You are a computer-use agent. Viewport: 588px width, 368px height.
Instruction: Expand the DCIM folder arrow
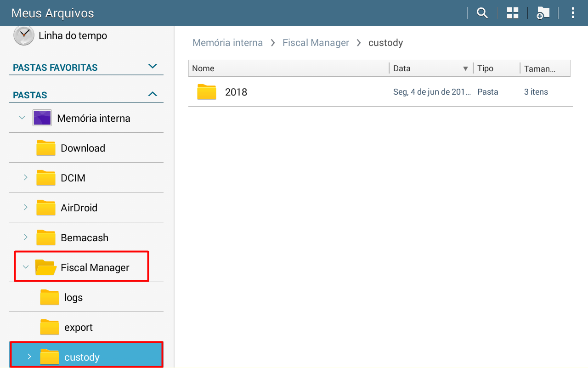click(x=26, y=177)
